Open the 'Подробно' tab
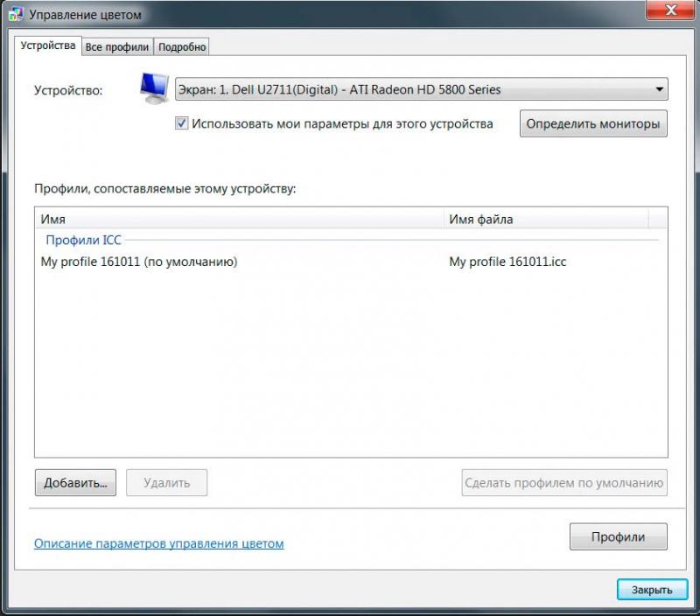700x616 pixels. [182, 47]
